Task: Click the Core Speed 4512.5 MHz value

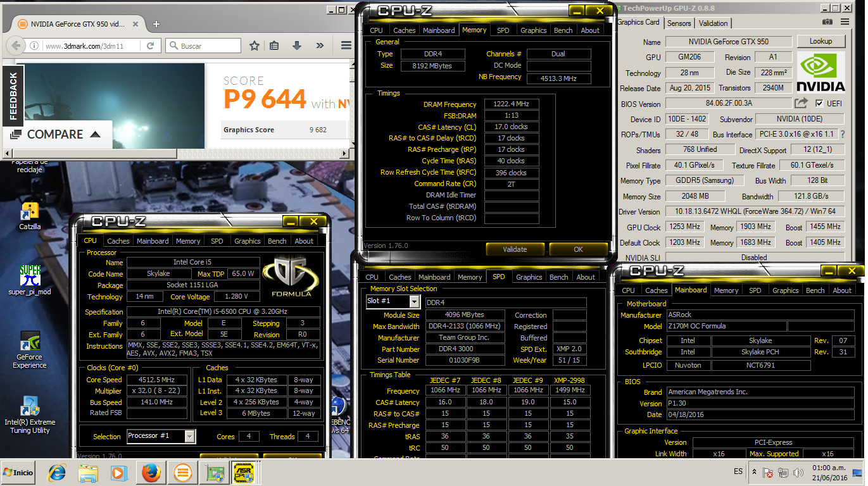Action: tap(157, 380)
